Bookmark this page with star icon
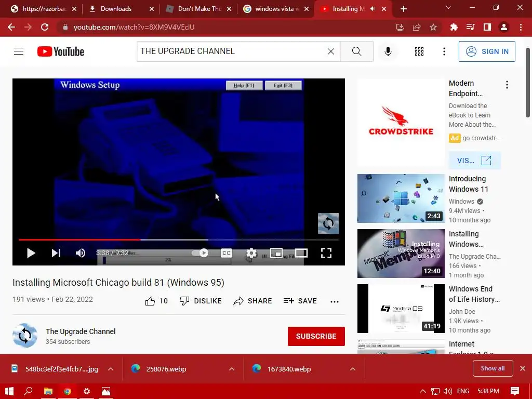This screenshot has height=399, width=532. (x=433, y=27)
